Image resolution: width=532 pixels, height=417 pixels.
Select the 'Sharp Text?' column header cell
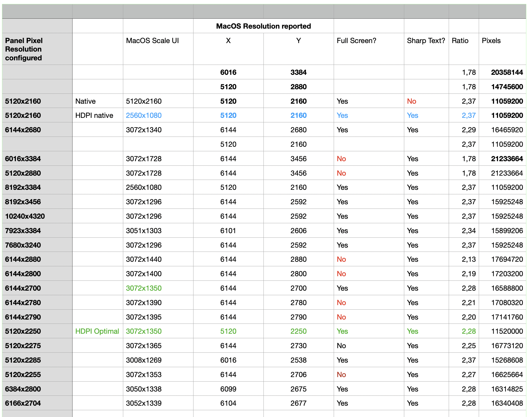[426, 41]
